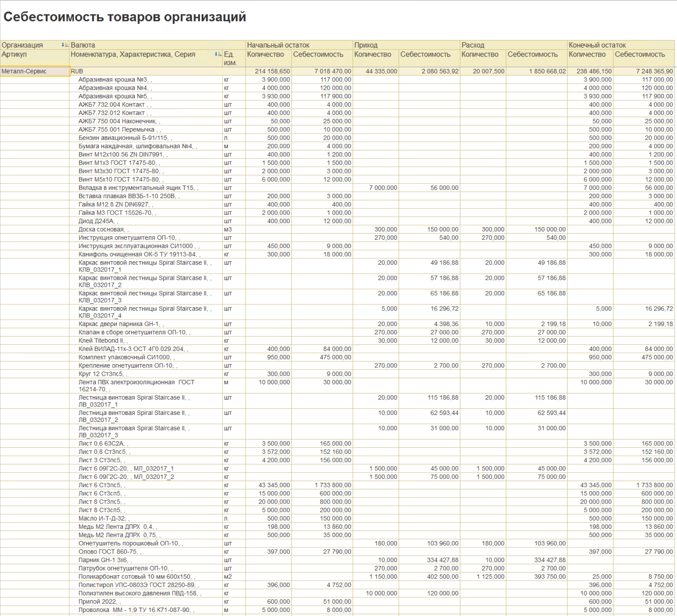This screenshot has width=677, height=616.
Task: Click the Валюта column header
Action: pyautogui.click(x=83, y=45)
